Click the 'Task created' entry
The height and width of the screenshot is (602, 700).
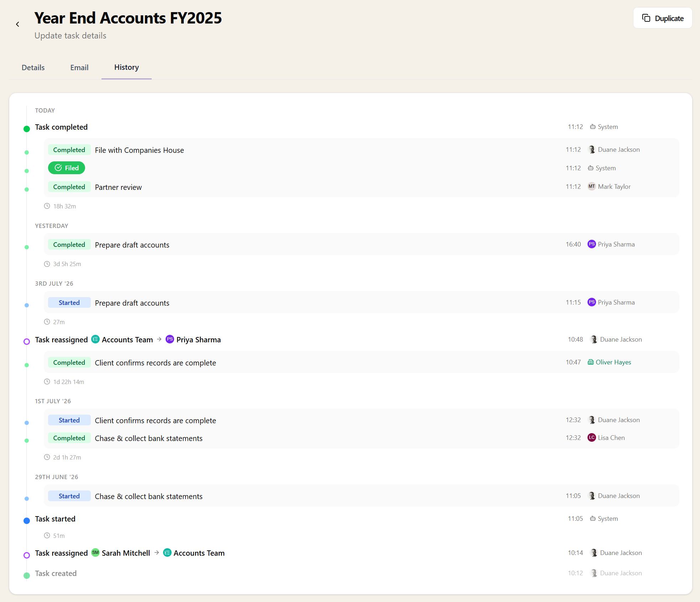[56, 574]
